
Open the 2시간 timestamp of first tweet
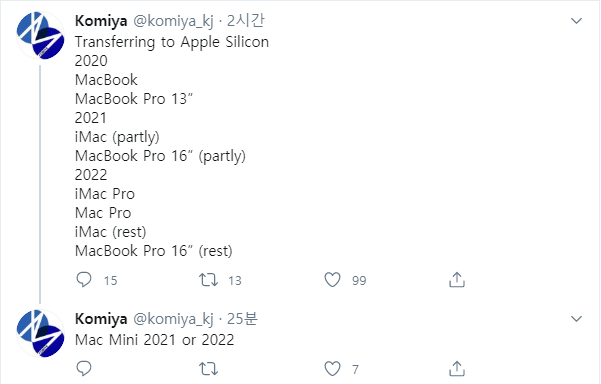[245, 21]
